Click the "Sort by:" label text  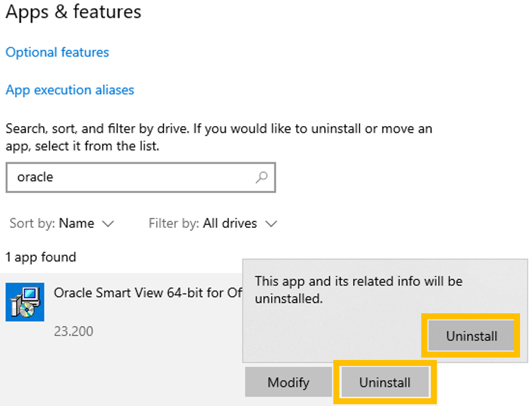[x=32, y=224]
